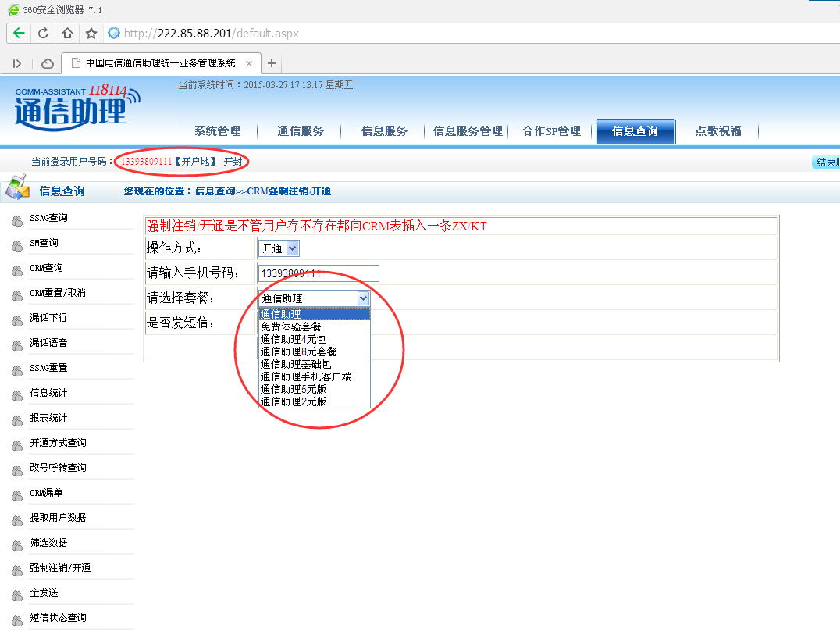Click the icon beside 漏话语音
This screenshot has width=840, height=635.
pyautogui.click(x=17, y=345)
